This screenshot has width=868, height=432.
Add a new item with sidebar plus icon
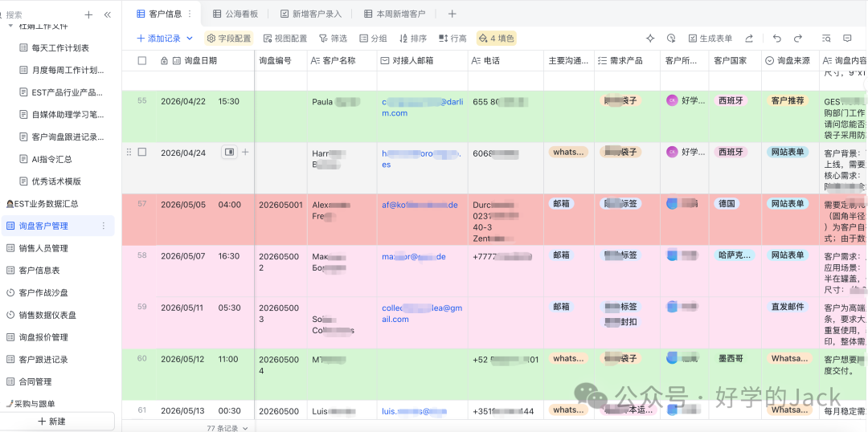[x=88, y=15]
